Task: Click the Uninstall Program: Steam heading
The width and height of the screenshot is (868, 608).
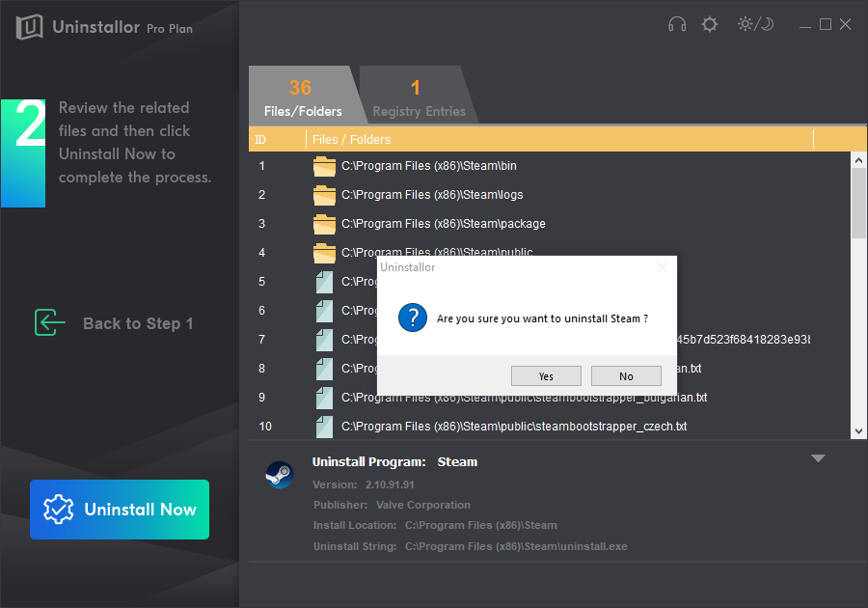Action: (394, 462)
